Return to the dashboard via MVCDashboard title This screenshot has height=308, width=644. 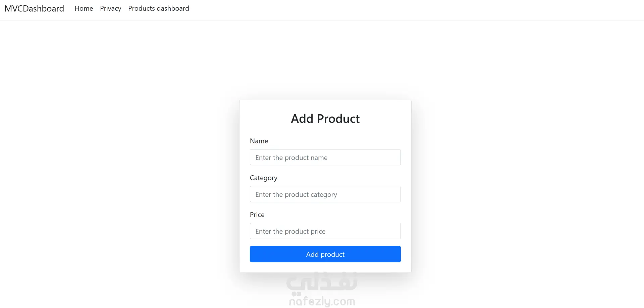(x=34, y=9)
